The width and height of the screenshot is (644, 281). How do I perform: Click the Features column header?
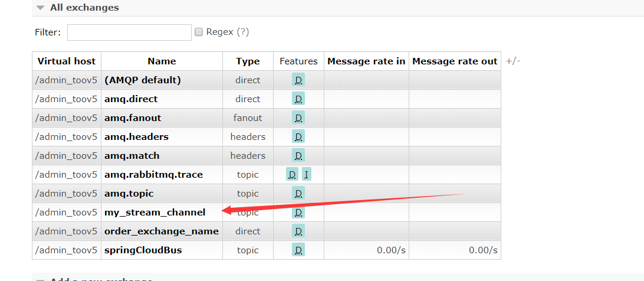pos(298,61)
